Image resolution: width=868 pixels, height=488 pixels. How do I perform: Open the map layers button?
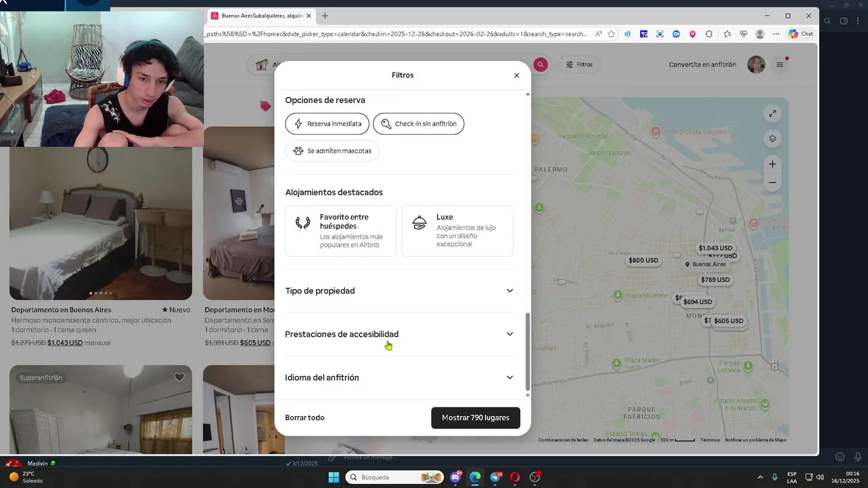(772, 139)
